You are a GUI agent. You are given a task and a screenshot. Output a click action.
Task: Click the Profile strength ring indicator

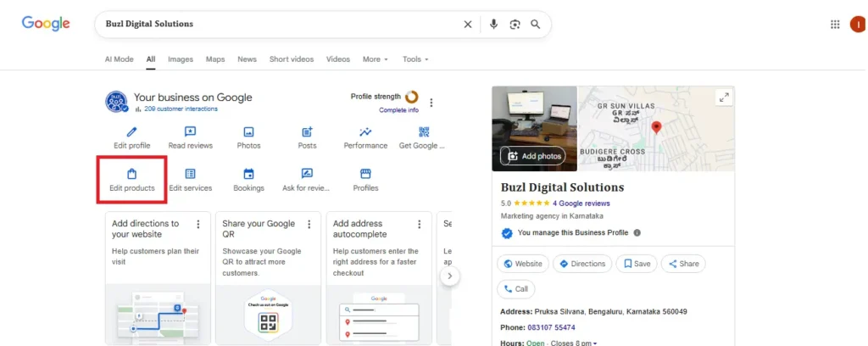point(412,97)
